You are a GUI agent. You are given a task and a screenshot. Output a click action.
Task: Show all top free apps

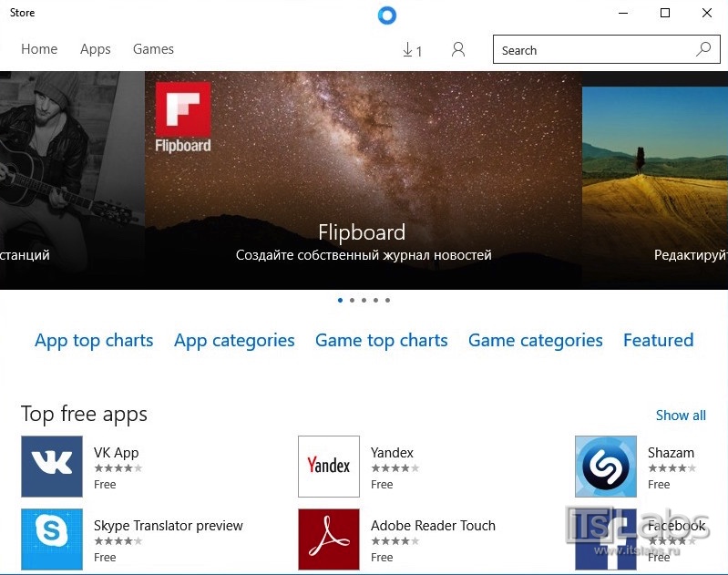coord(681,416)
